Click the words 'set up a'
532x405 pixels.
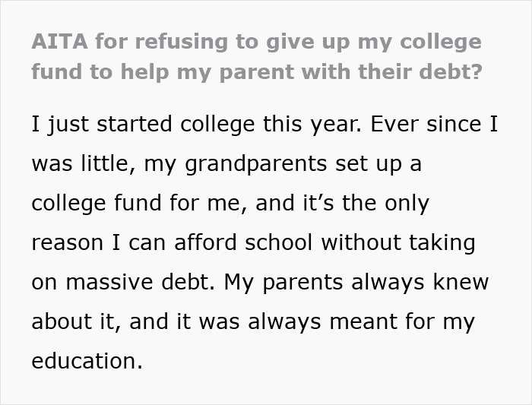point(378,165)
